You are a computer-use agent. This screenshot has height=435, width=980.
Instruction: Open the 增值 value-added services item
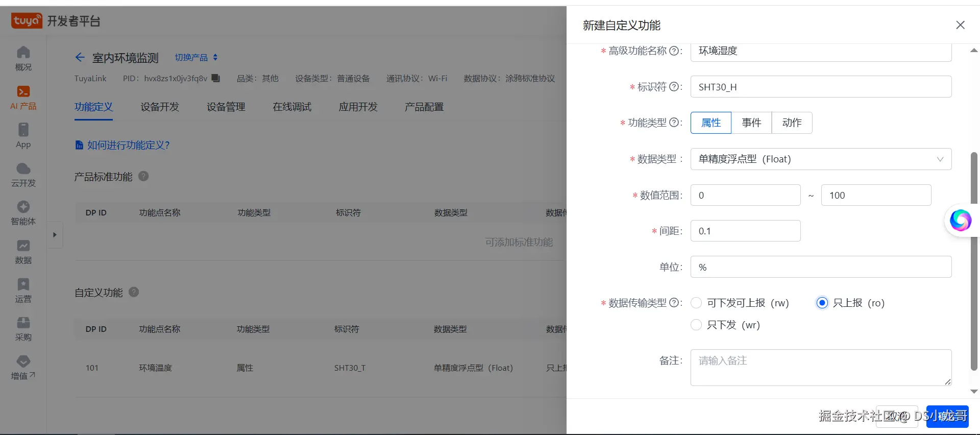[x=23, y=368]
